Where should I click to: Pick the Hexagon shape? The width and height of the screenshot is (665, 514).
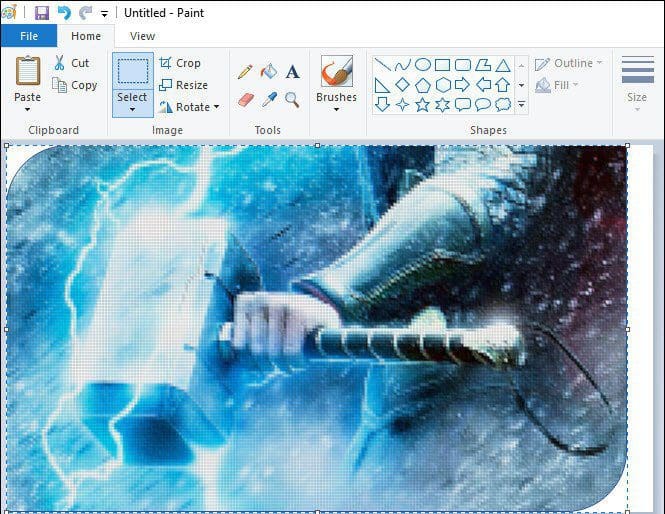(x=442, y=85)
